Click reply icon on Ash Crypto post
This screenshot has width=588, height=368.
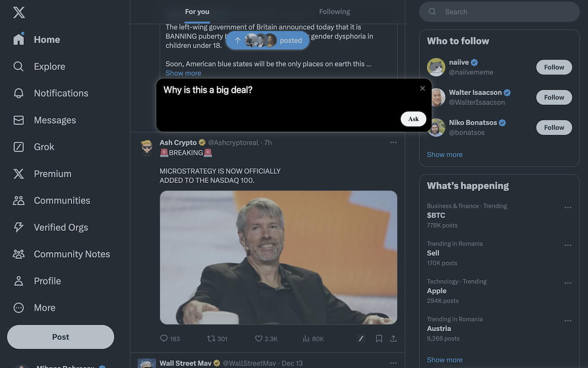point(164,339)
